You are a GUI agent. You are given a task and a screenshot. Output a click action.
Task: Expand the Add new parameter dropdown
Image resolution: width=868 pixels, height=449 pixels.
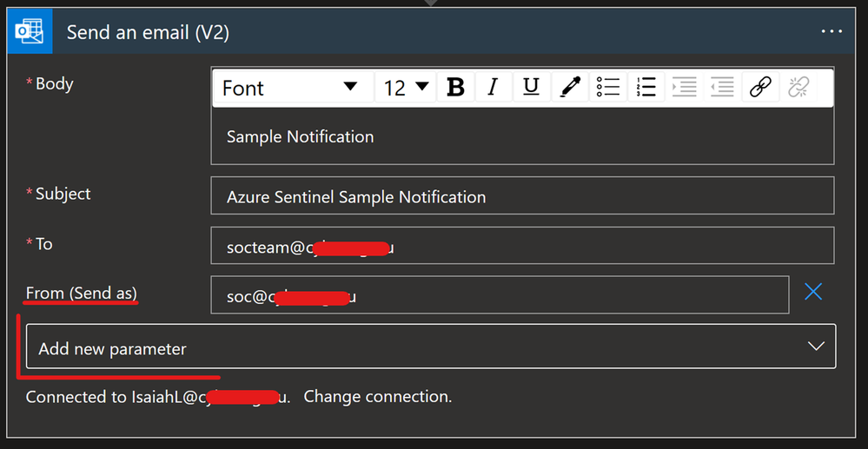[x=431, y=347]
